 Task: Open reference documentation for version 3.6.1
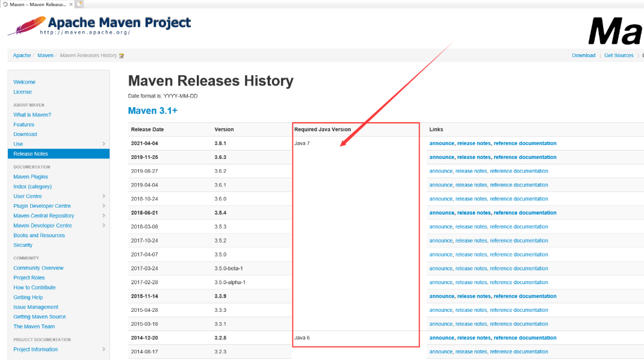point(519,185)
